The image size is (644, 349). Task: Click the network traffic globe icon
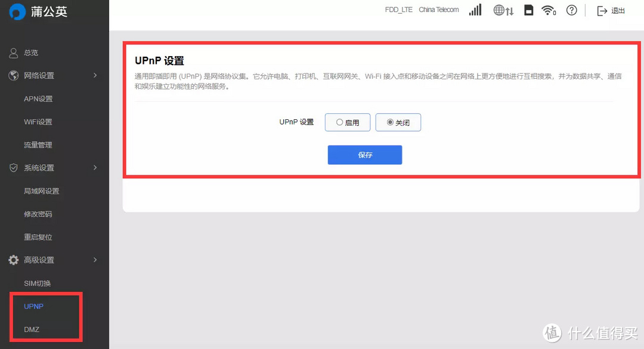pyautogui.click(x=503, y=10)
